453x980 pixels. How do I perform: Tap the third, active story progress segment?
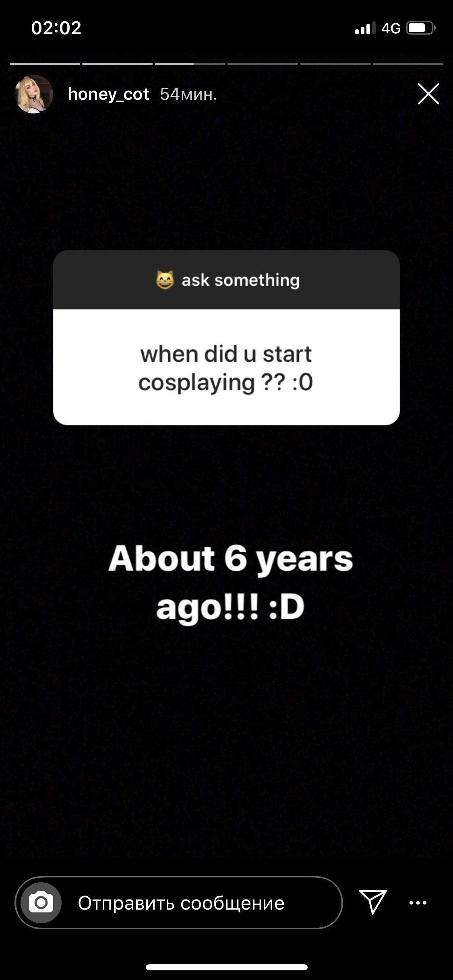click(190, 64)
